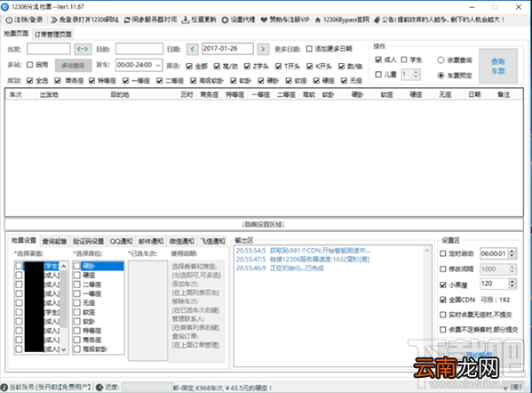Swap departure and destination stations
The height and width of the screenshot is (393, 532).
click(83, 49)
